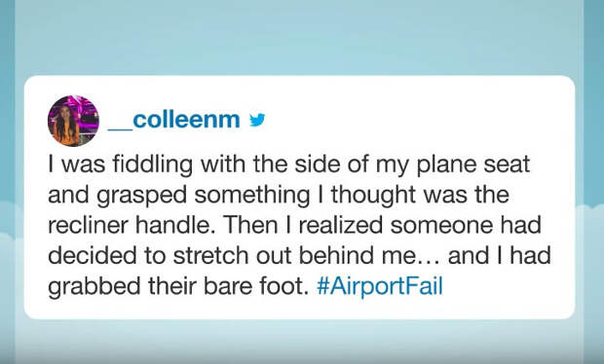The image size is (604, 364).
Task: Click the words 'recliner handle' in the tweet
Action: [x=131, y=225]
